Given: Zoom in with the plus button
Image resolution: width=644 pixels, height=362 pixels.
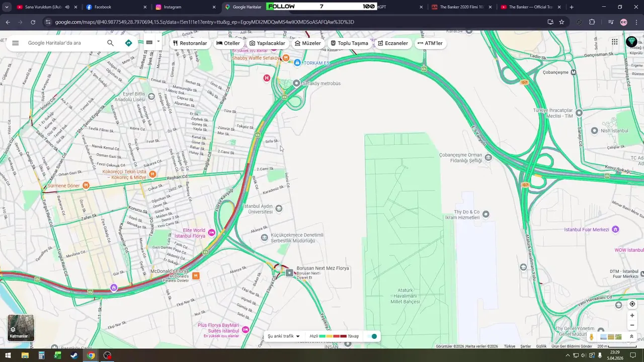Looking at the screenshot, I should click(632, 316).
